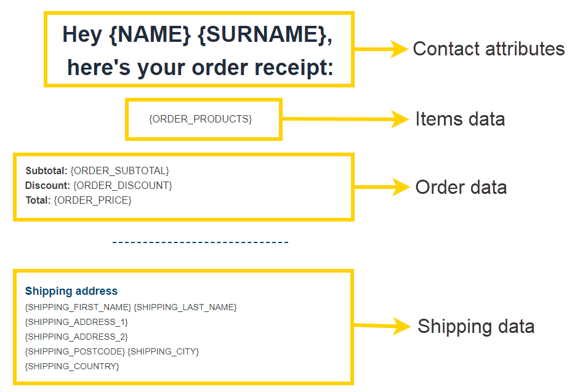Click the {SHIPPING_ADDRESS_1} placeholder
Screen dimensions: 580x392
coord(76,322)
